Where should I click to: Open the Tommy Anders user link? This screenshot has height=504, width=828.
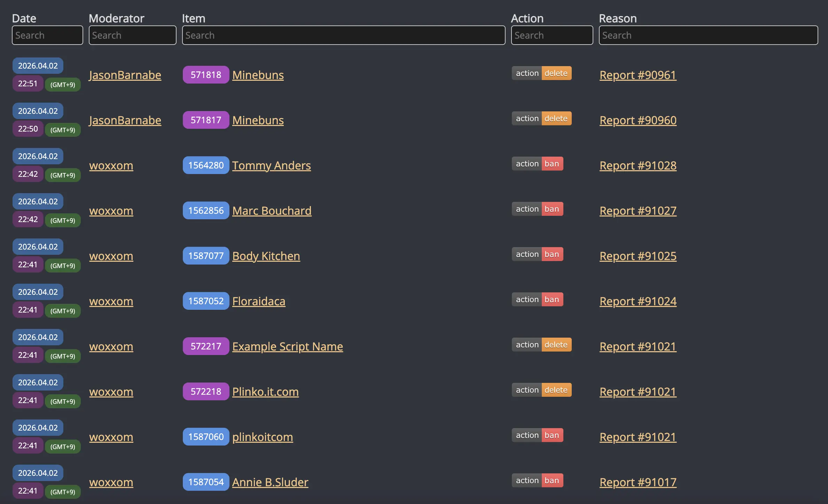[271, 165]
